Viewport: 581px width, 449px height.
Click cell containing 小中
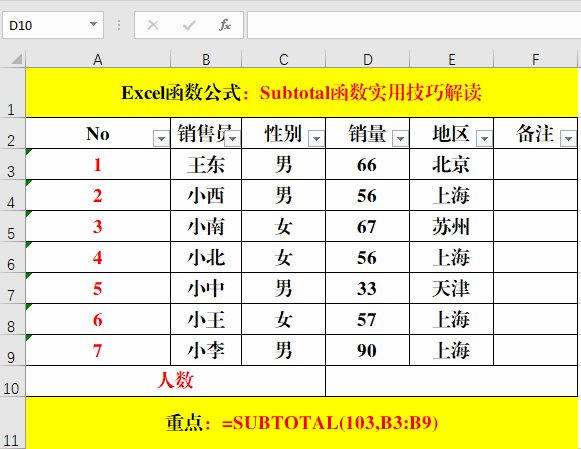[x=206, y=288]
